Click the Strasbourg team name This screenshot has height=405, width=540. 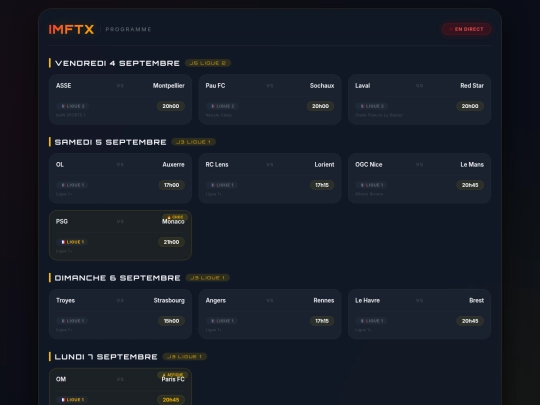point(169,300)
